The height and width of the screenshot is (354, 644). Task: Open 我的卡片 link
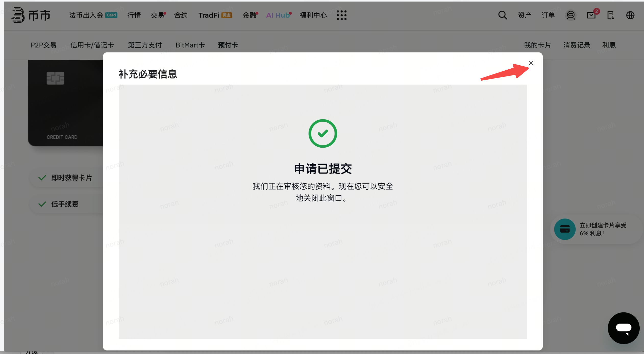click(537, 45)
